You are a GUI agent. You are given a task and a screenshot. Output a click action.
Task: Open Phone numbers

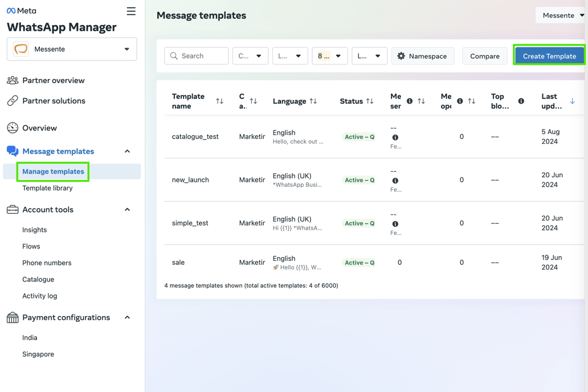tap(47, 263)
